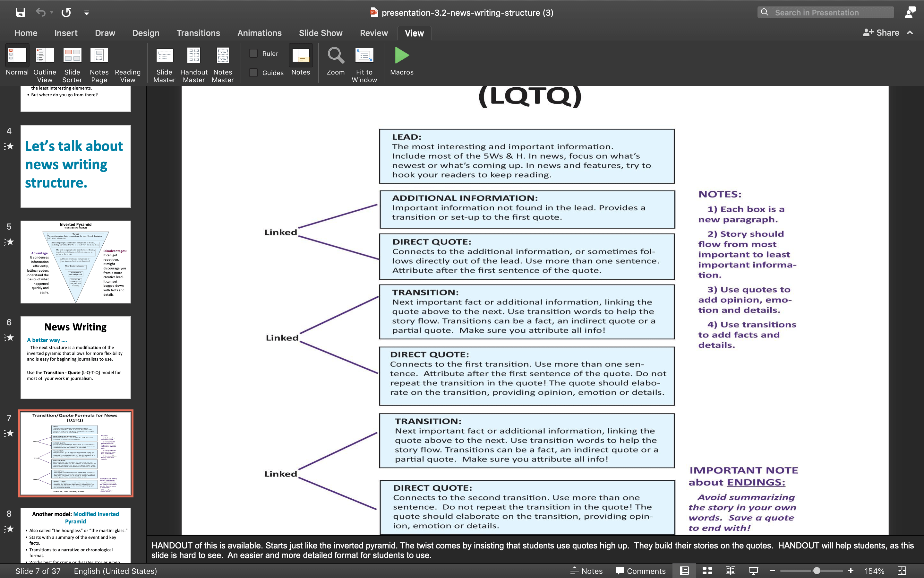Click the Redo/Repeat icon
The width and height of the screenshot is (924, 578).
pos(66,12)
